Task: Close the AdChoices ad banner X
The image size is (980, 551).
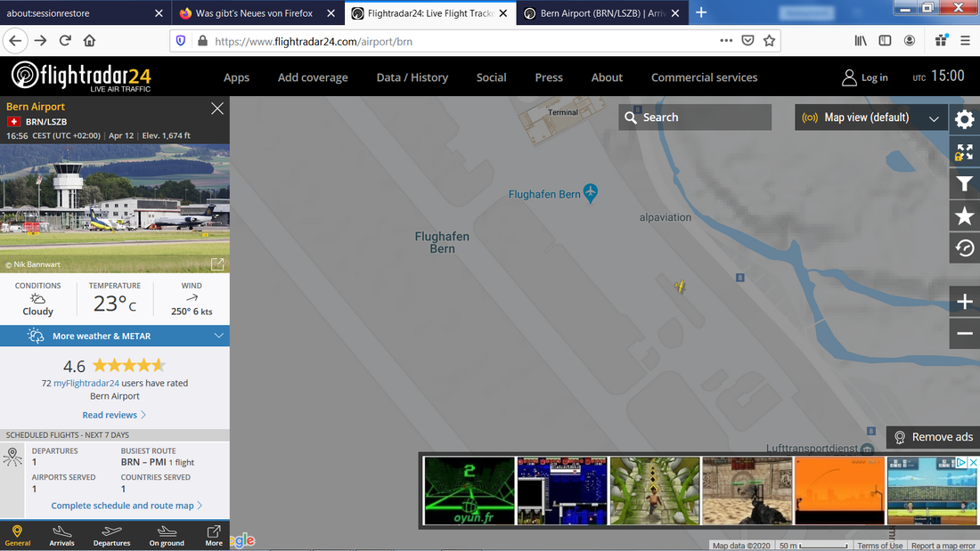Action: (973, 462)
